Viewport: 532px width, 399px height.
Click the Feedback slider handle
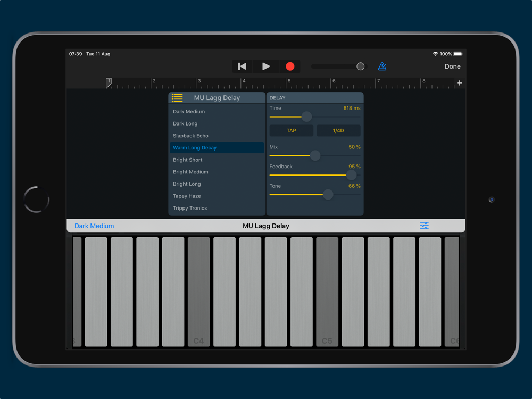(x=352, y=175)
